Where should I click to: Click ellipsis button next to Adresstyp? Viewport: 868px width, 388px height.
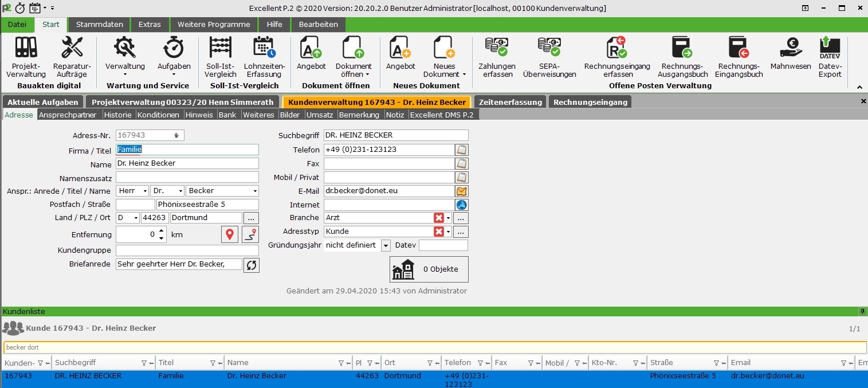click(x=462, y=232)
